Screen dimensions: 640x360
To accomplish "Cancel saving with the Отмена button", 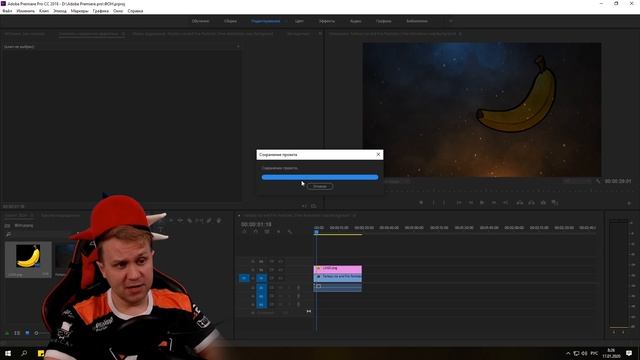I will 320,186.
